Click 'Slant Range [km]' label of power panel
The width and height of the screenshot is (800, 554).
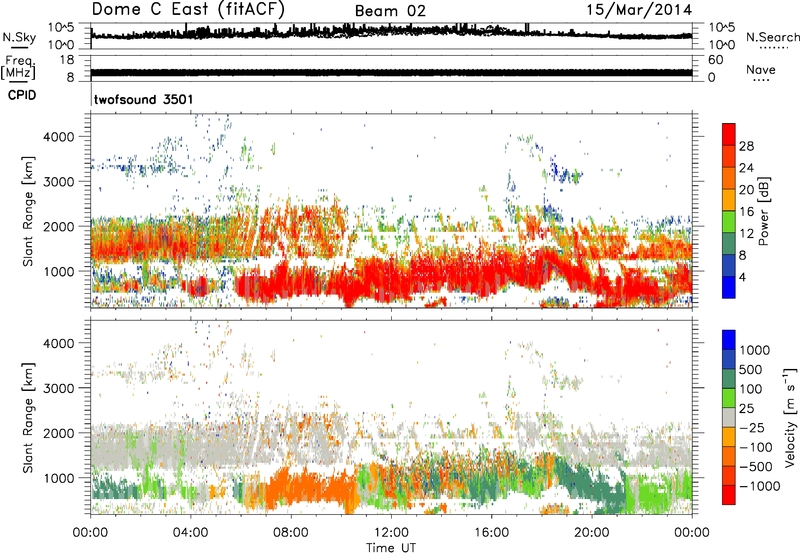click(x=28, y=211)
